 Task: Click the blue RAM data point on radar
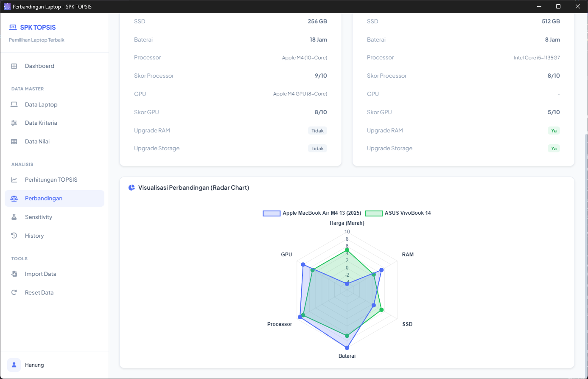[381, 270]
